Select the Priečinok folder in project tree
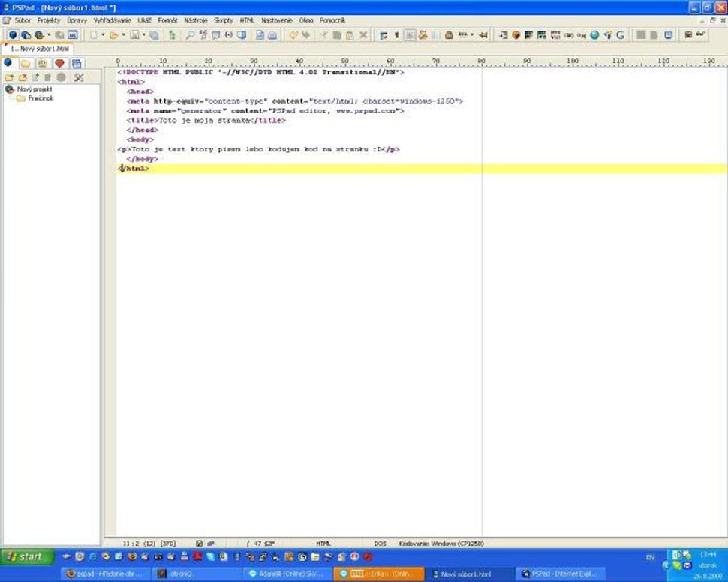The width and height of the screenshot is (728, 582). tap(41, 98)
